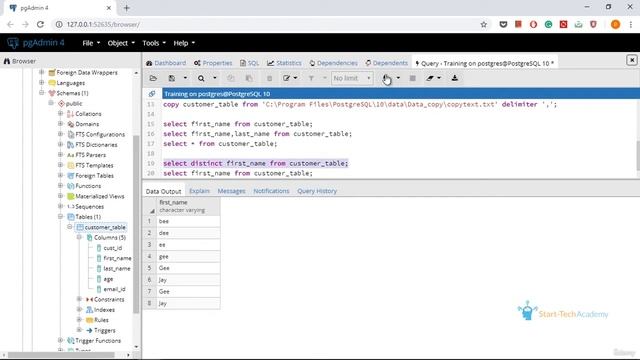Click row number 6 header
This screenshot has height=360, width=640.
(150, 280)
